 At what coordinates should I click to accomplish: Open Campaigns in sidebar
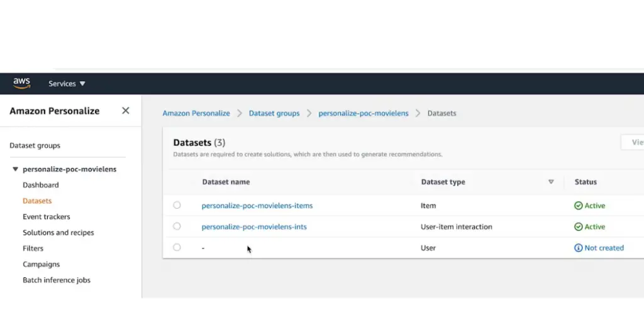coord(41,264)
